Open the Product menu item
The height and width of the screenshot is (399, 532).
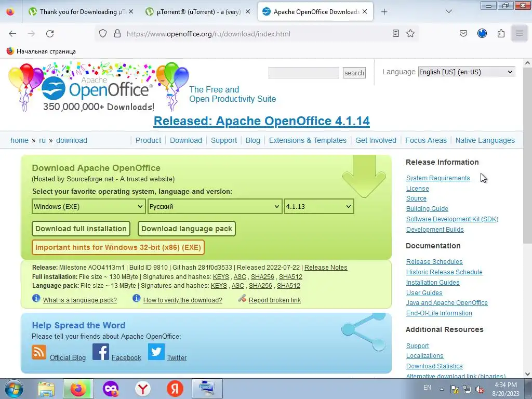click(148, 140)
